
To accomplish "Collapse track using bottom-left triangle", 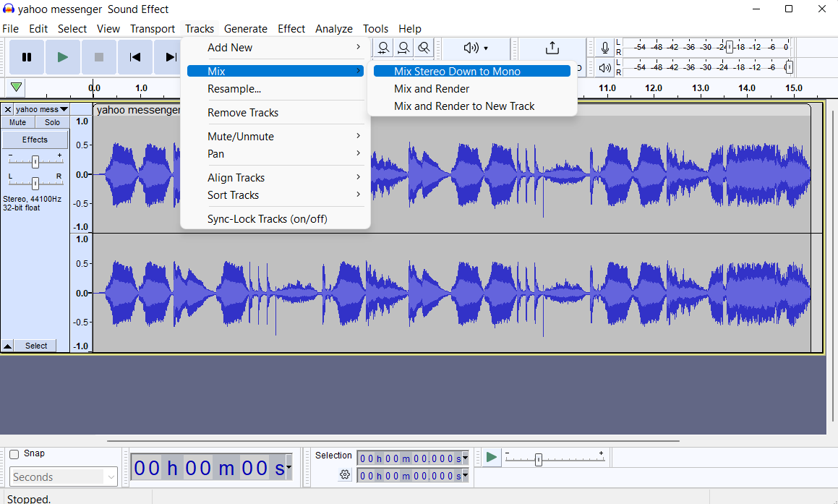I will (7, 346).
